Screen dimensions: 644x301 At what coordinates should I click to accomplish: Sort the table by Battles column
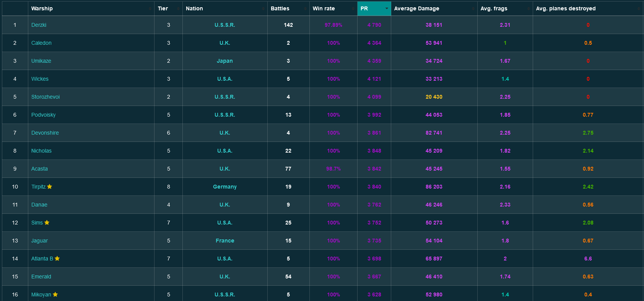pyautogui.click(x=280, y=8)
